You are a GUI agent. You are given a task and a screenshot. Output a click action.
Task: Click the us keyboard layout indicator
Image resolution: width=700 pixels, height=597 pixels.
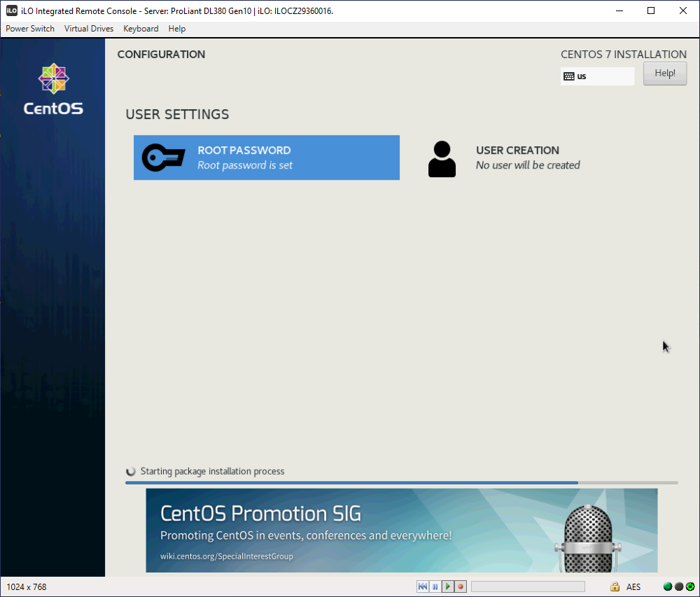(597, 76)
